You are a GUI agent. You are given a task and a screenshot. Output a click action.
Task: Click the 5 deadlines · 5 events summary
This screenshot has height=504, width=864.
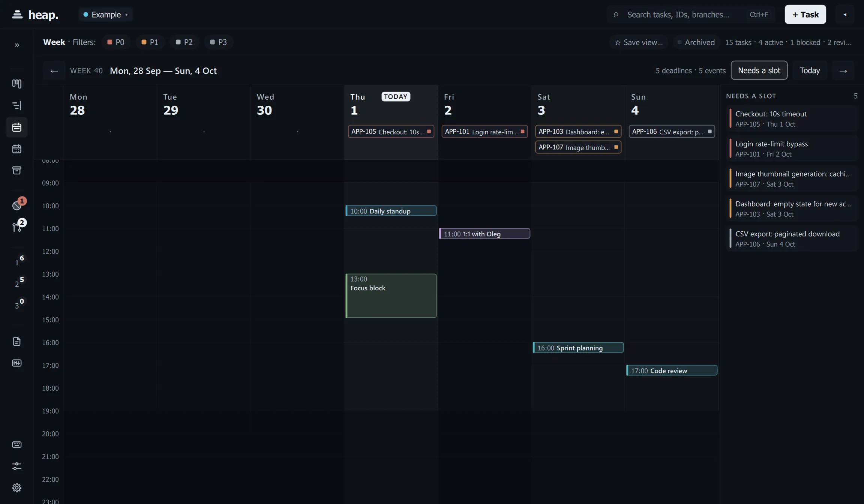[690, 70]
